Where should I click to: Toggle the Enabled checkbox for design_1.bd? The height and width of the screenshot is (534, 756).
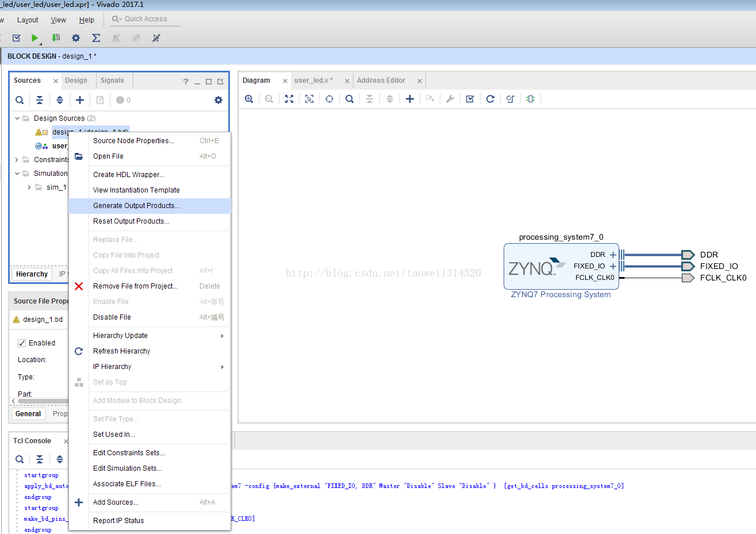[x=22, y=343]
